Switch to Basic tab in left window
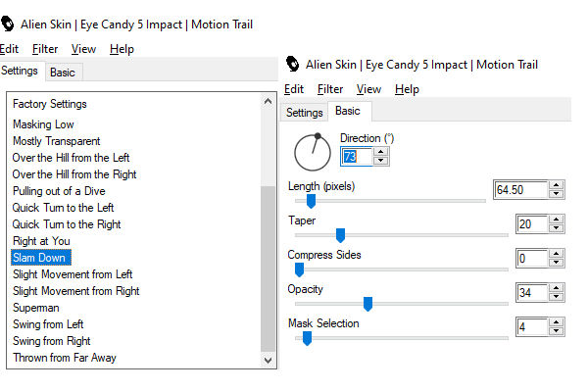Viewport: 588px width, 392px height. pos(63,73)
